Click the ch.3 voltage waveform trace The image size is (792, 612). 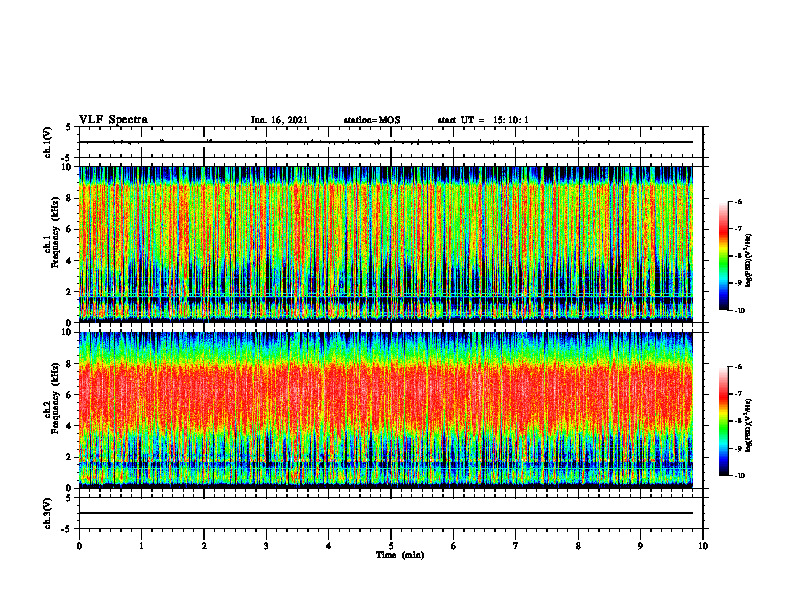(386, 513)
